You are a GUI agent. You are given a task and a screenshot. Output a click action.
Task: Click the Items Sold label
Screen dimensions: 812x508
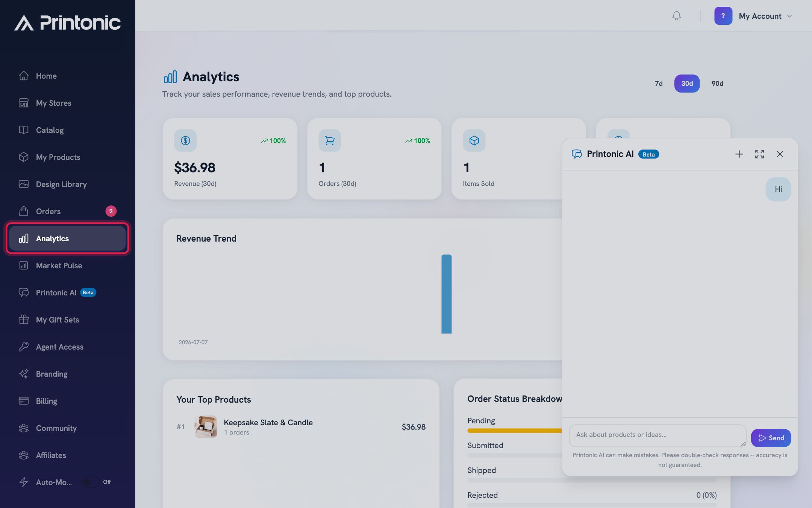click(479, 184)
